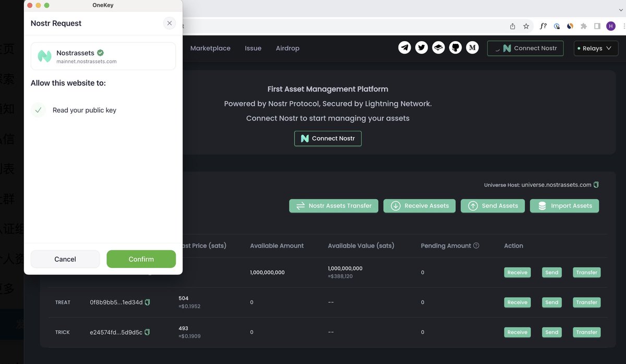Click the ≈$388,120 available value
626x364 pixels.
point(340,276)
